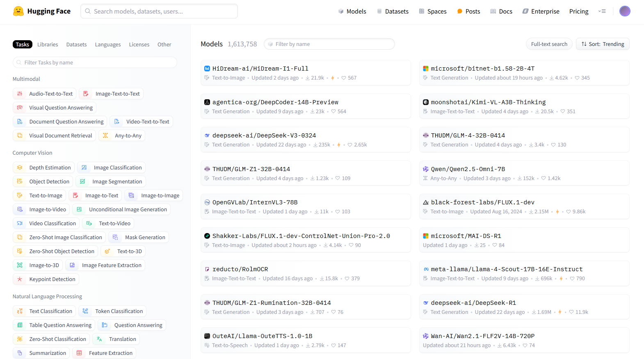Open the Wan-AI/Wan2.1-FLF2V-14B-720P model
The height and width of the screenshot is (359, 644).
[524, 340]
